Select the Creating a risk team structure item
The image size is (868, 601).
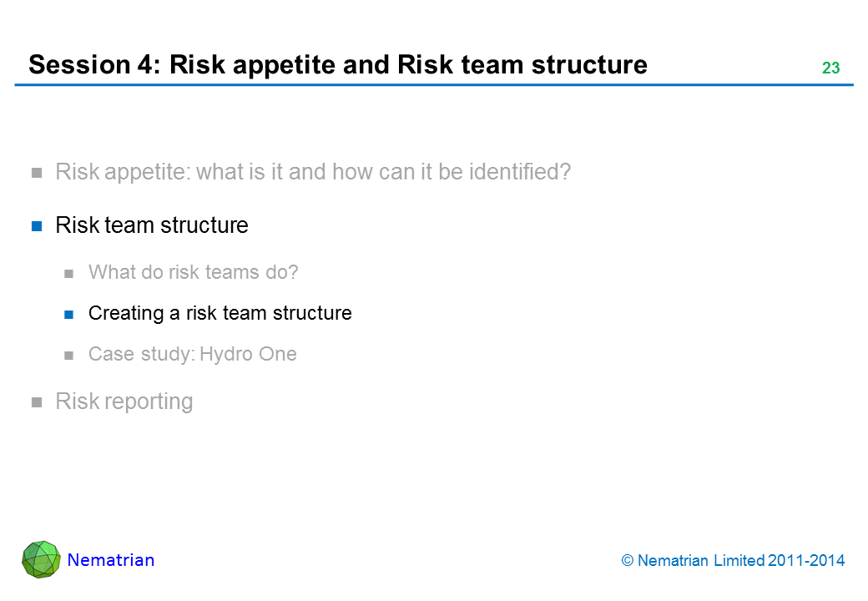(220, 313)
